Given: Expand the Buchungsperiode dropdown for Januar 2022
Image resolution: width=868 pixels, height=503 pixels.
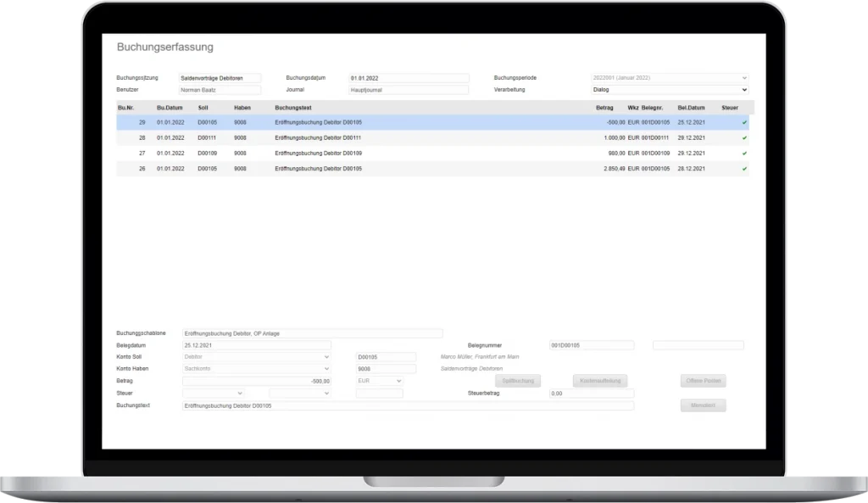Looking at the screenshot, I should coord(670,77).
